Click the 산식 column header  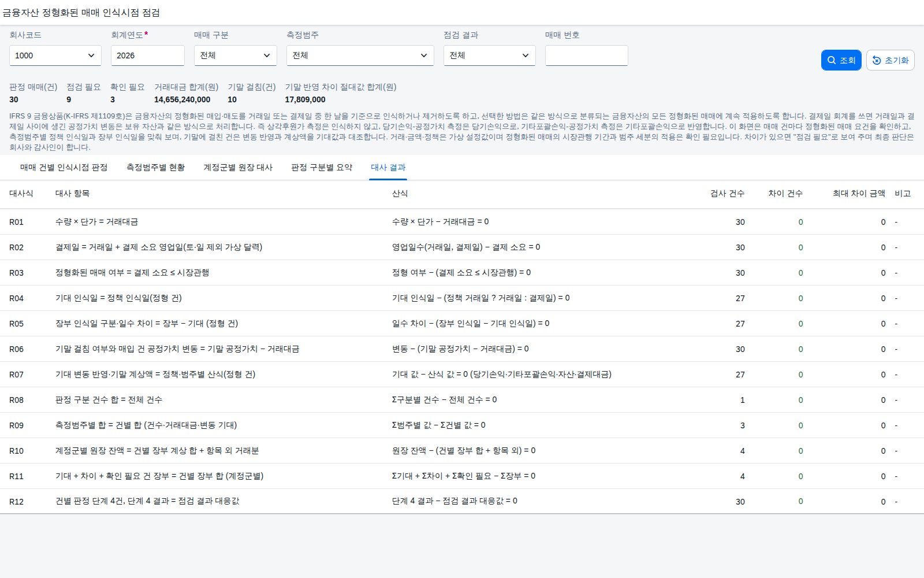pyautogui.click(x=400, y=194)
